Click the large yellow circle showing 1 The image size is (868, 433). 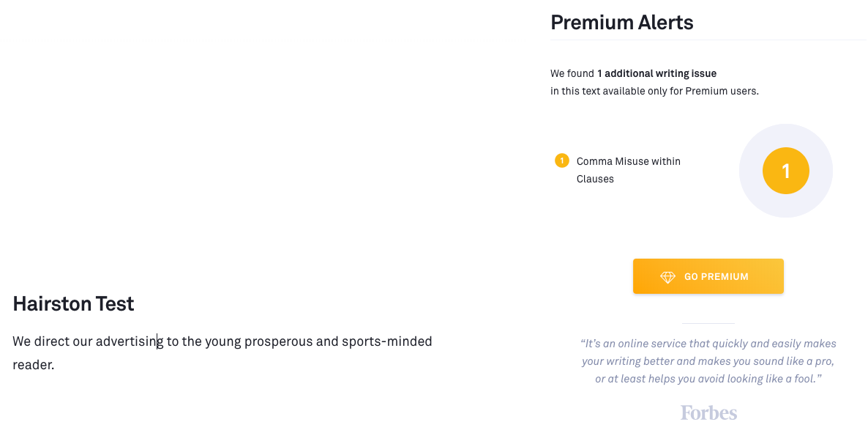(785, 171)
